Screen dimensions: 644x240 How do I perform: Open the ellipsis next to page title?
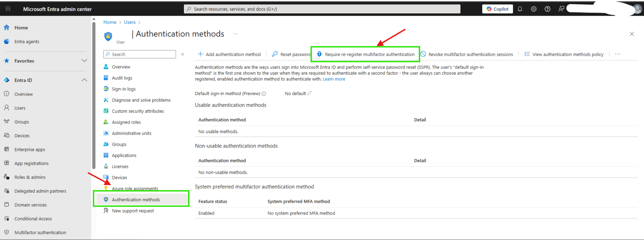(x=235, y=34)
